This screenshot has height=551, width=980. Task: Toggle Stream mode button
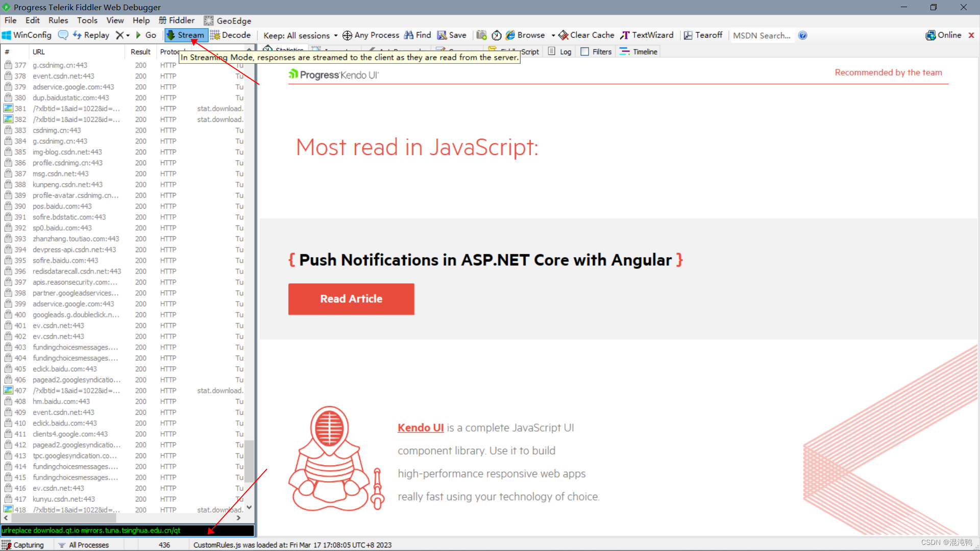point(186,35)
